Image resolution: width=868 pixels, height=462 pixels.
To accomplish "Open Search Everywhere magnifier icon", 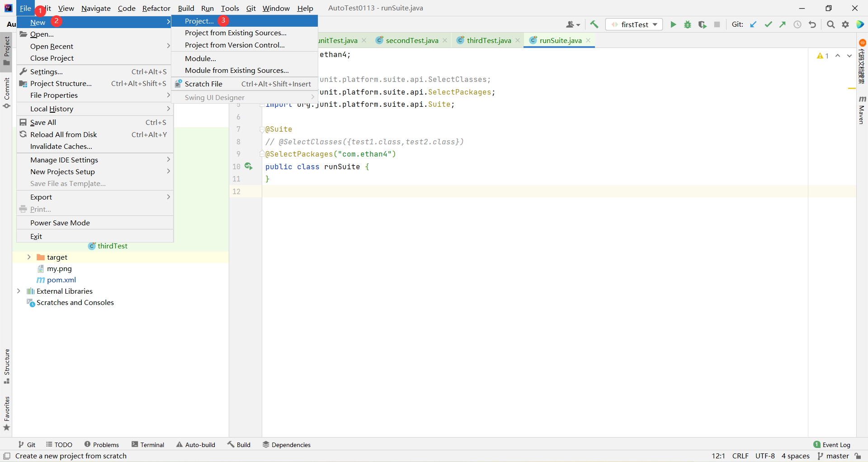I will coord(830,24).
